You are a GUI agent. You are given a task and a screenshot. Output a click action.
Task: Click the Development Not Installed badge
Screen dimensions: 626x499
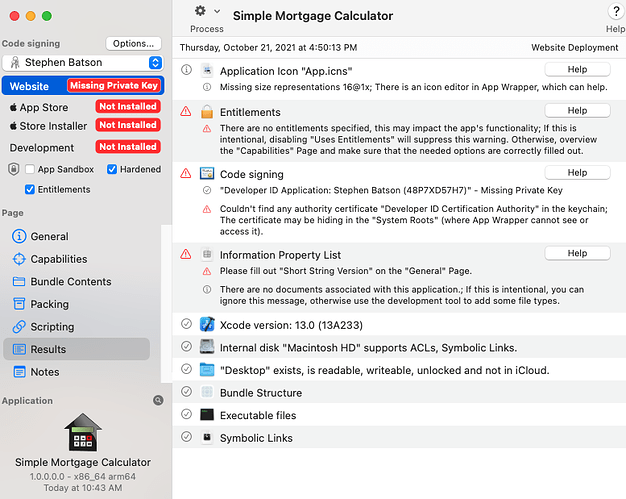(128, 147)
